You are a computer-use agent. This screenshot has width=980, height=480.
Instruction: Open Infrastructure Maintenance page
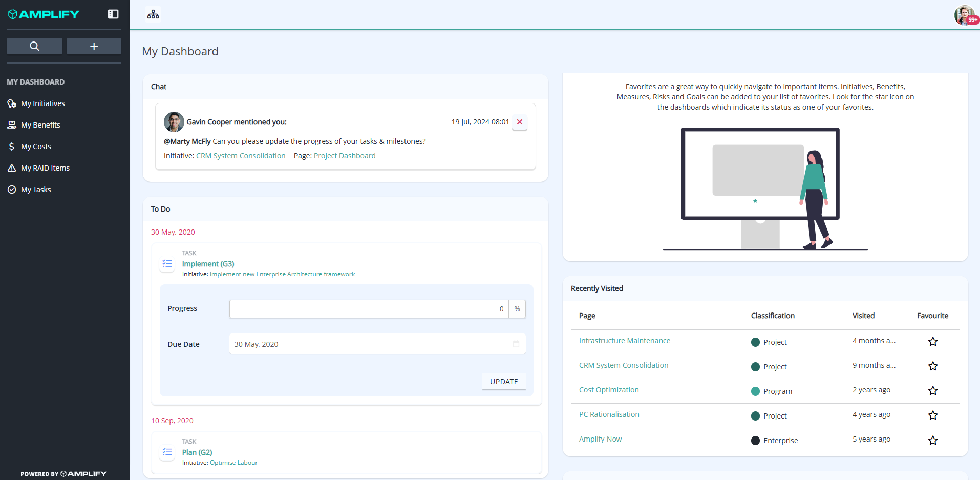625,341
